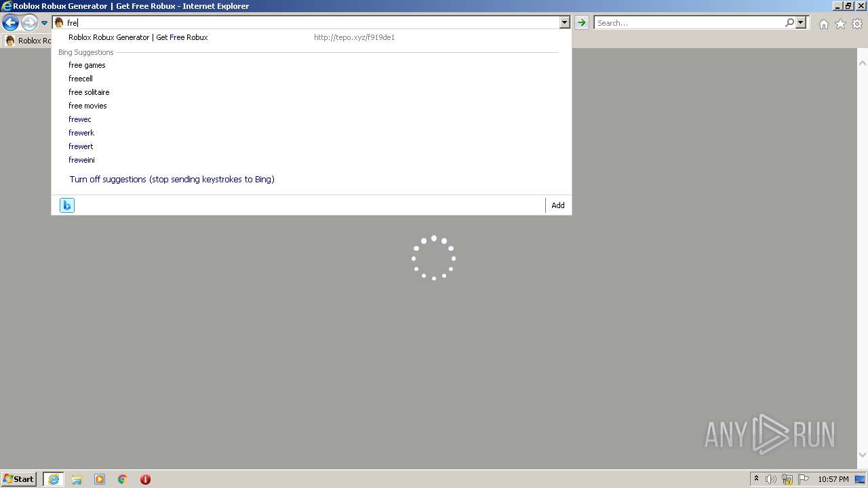Image resolution: width=868 pixels, height=488 pixels.
Task: Choose the 'free solitaire' suggestion
Action: pos(89,92)
